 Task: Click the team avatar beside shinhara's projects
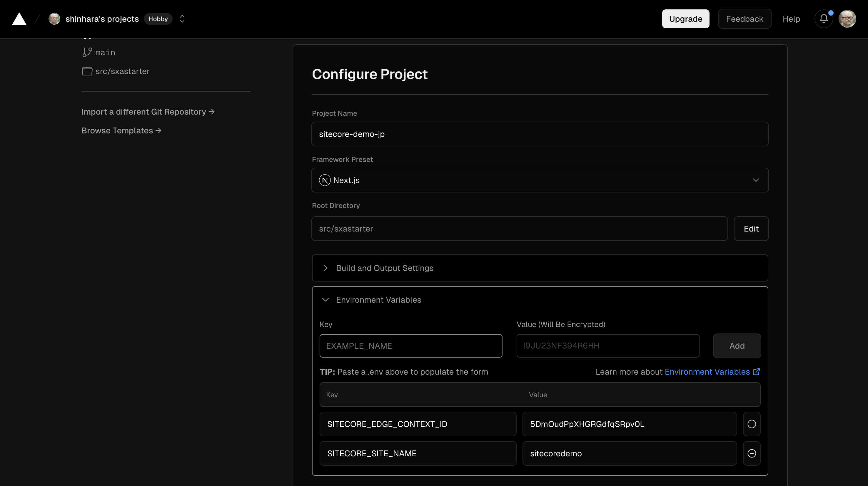tap(54, 19)
